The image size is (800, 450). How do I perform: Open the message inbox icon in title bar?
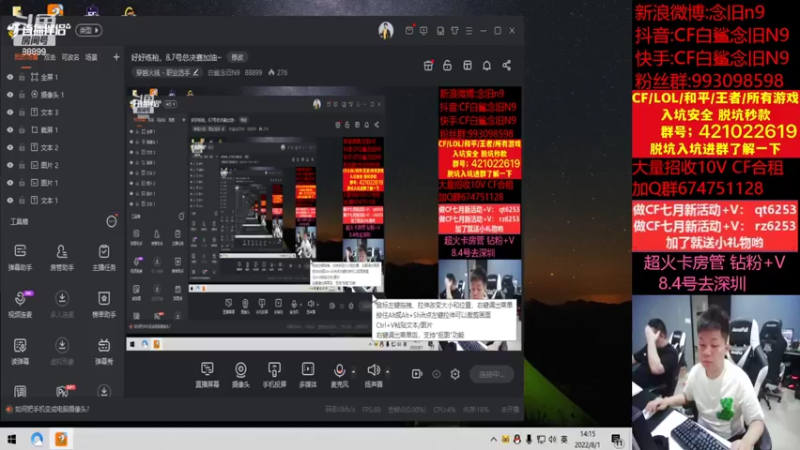pos(409,31)
